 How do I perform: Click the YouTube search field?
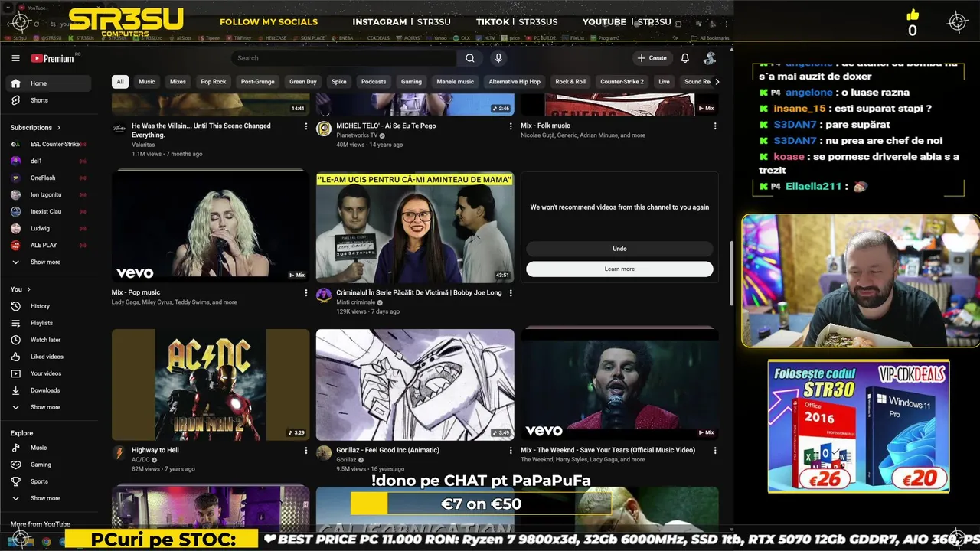344,58
